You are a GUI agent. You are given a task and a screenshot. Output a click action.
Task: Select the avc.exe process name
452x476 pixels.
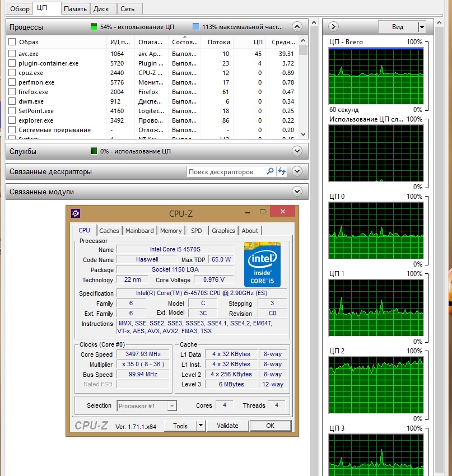29,54
